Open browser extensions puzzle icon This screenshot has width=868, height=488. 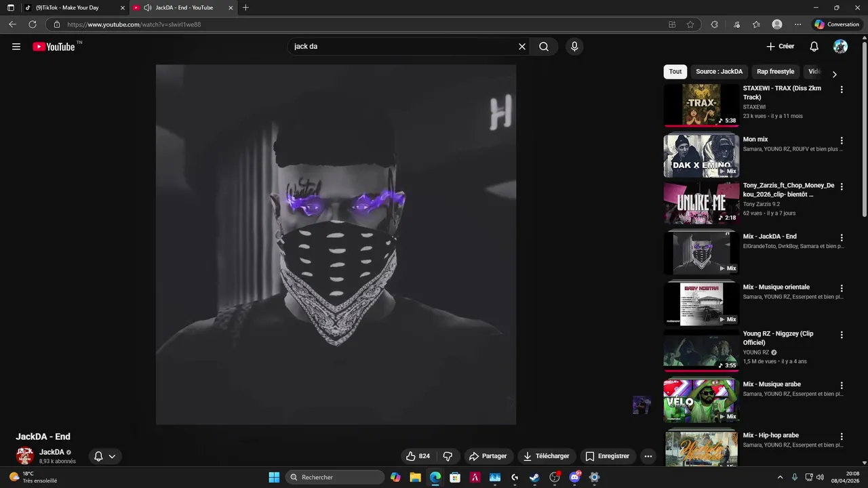point(714,24)
